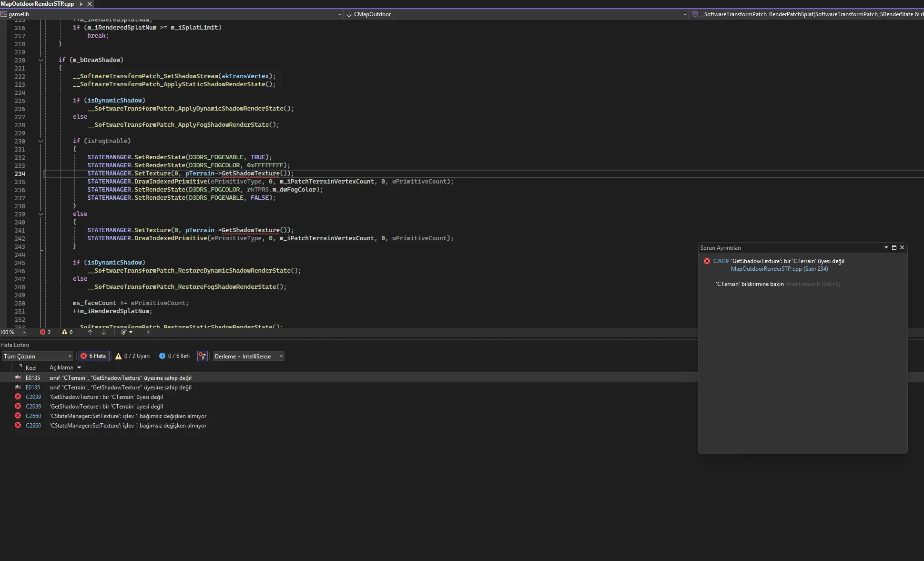
Task: Toggle the 6 Hata errors filter
Action: point(94,356)
